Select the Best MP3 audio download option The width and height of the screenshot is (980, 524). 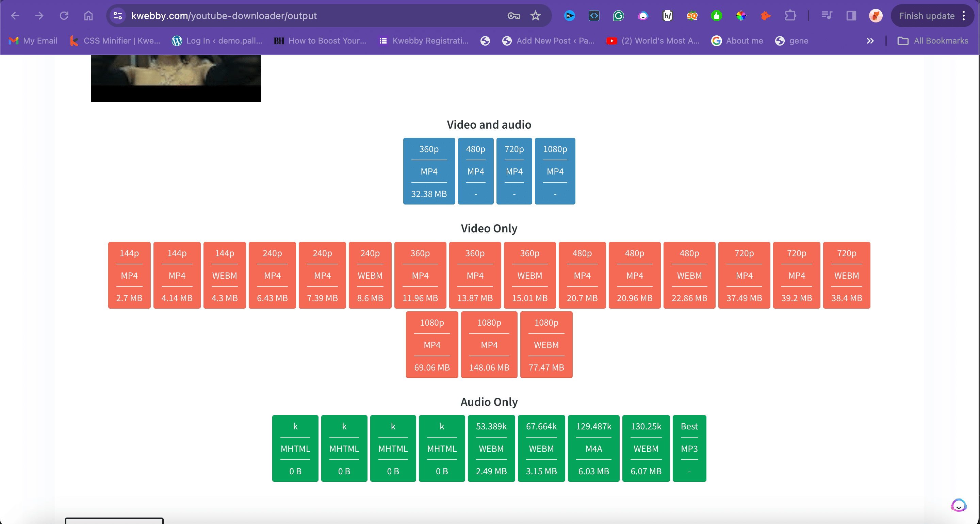click(x=689, y=448)
